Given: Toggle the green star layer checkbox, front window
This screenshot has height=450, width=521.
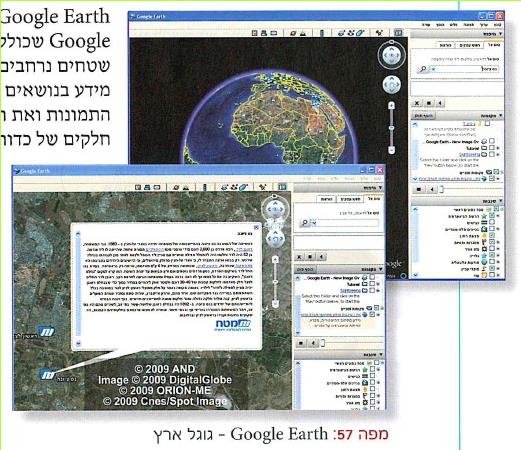Looking at the screenshot, I should click(372, 369).
